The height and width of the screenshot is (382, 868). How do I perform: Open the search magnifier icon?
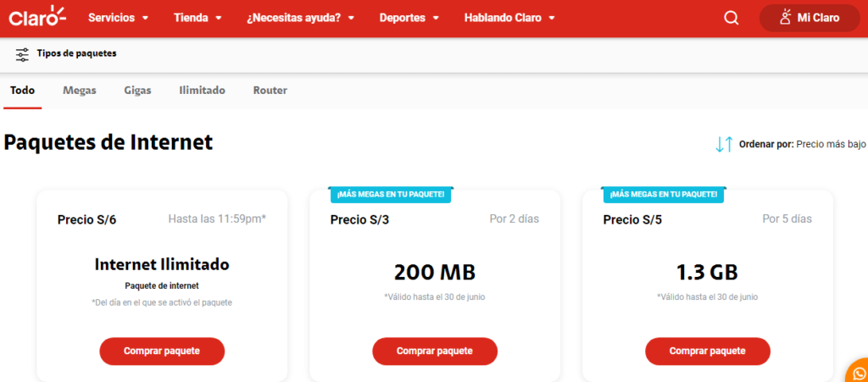(x=732, y=18)
